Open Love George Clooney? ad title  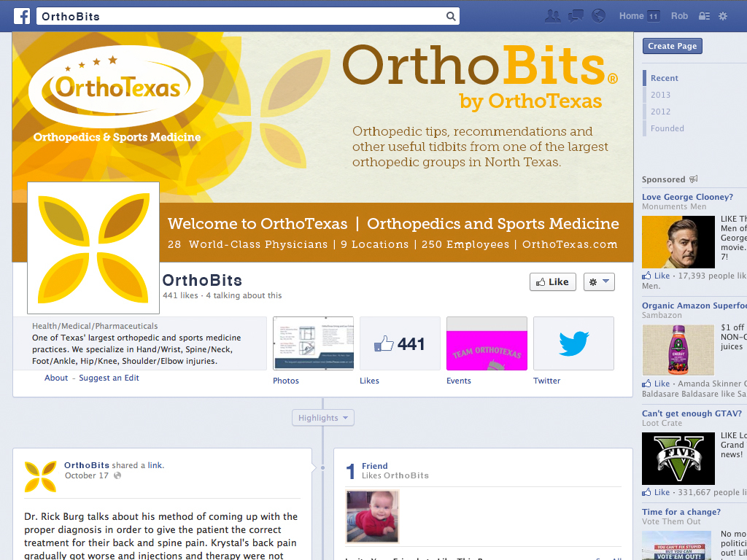[x=687, y=197]
